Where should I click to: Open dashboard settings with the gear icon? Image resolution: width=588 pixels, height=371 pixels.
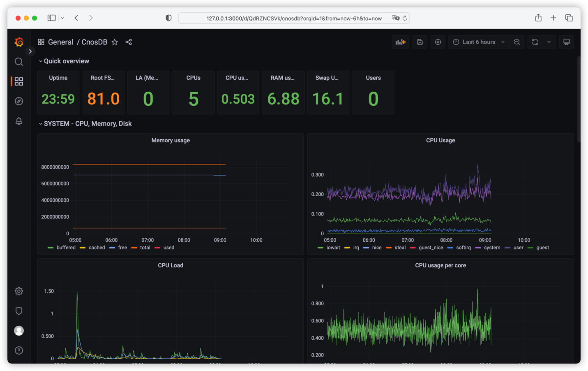coord(438,42)
